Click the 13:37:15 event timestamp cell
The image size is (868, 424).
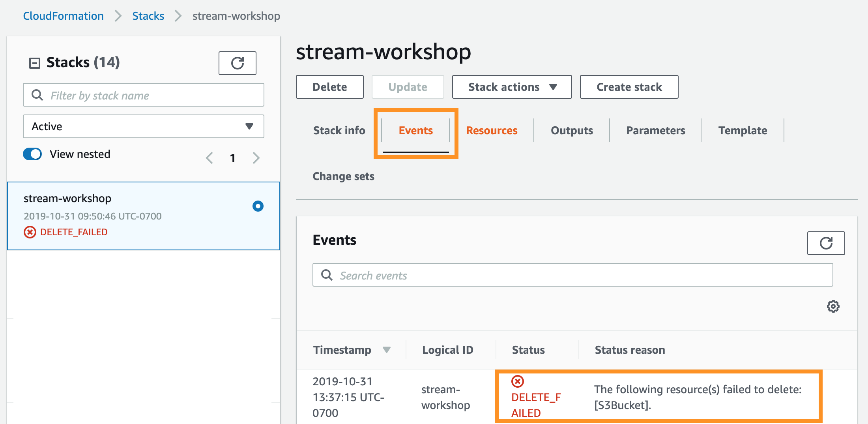tap(348, 397)
